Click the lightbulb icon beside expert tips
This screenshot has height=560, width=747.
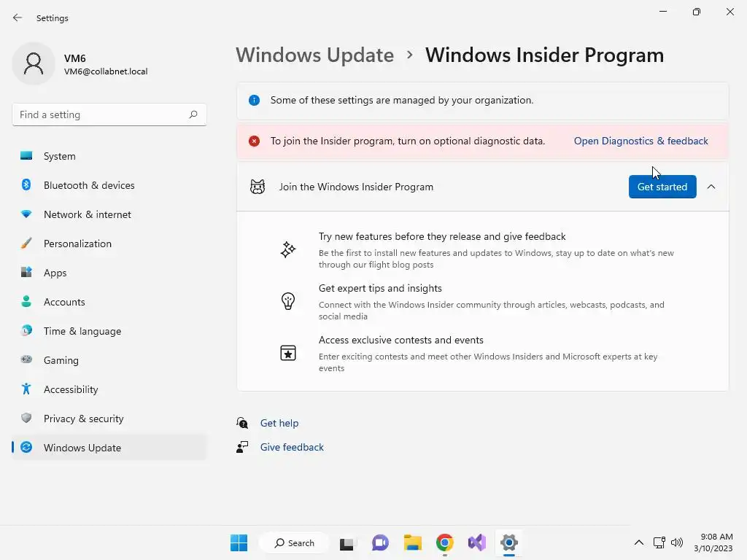pyautogui.click(x=287, y=301)
